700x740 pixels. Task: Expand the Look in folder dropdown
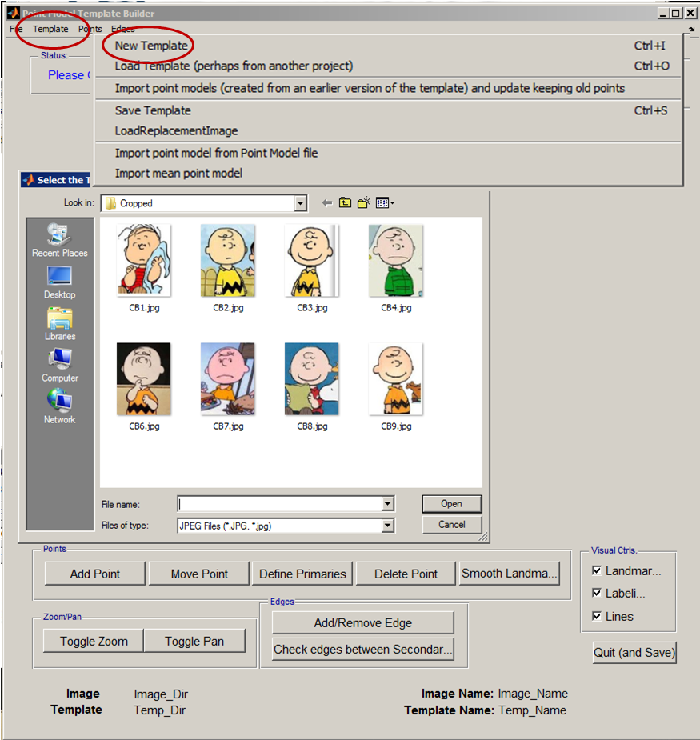pyautogui.click(x=300, y=204)
